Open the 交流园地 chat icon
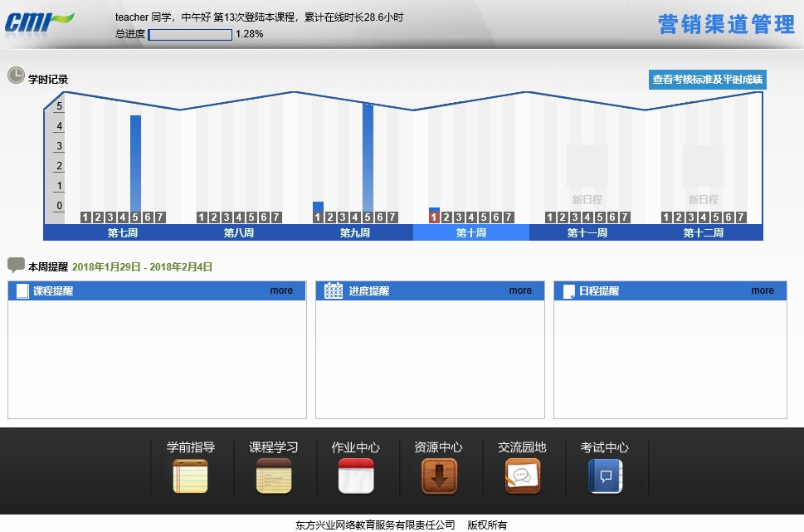The height and width of the screenshot is (532, 804). (x=522, y=476)
